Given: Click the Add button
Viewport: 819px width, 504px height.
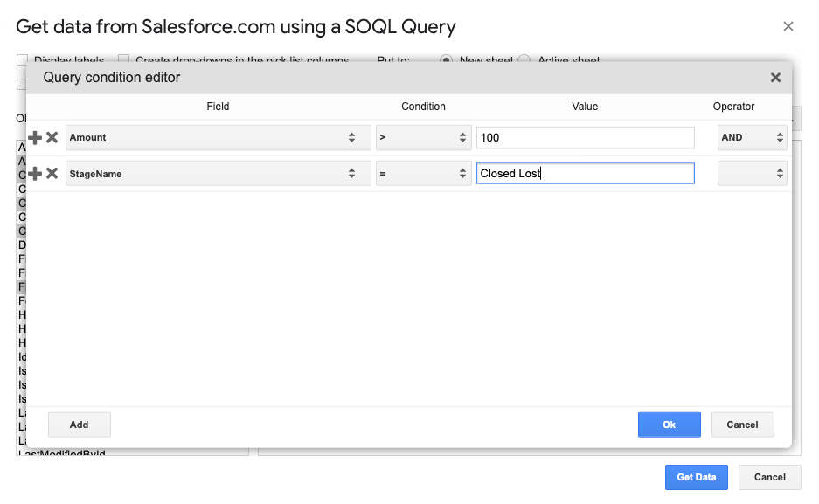Looking at the screenshot, I should click(x=80, y=425).
